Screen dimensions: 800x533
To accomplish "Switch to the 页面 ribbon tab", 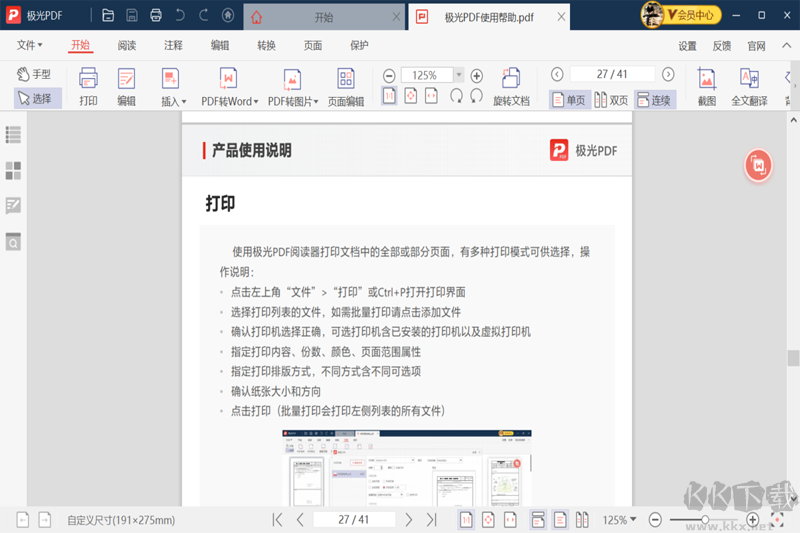I will pyautogui.click(x=313, y=45).
